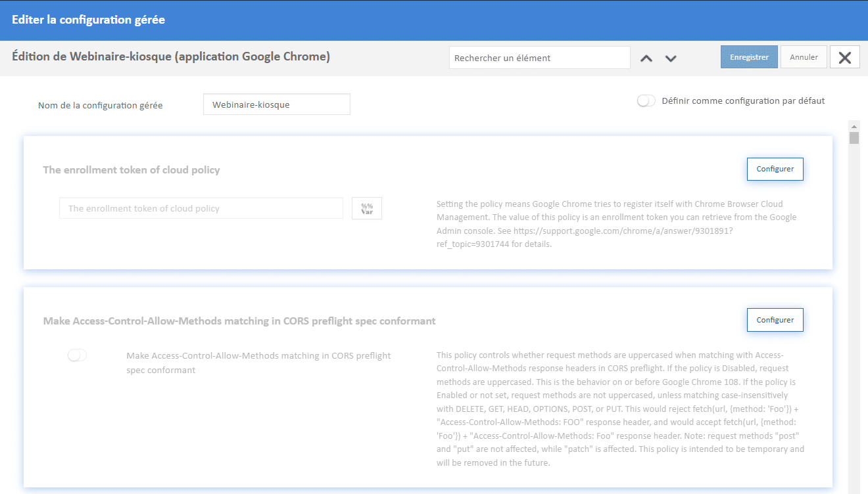The width and height of the screenshot is (868, 494).
Task: Click the 'Nom de la configuration gérée' label
Action: [100, 105]
